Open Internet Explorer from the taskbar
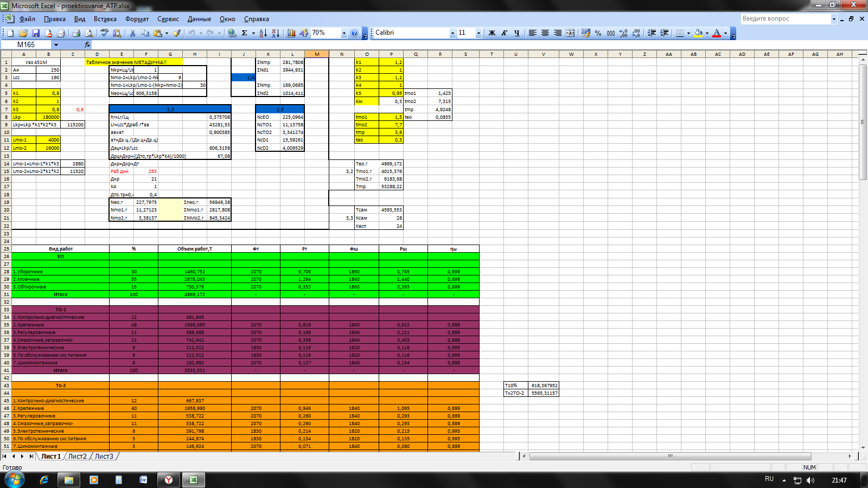This screenshot has width=868, height=488. click(44, 480)
